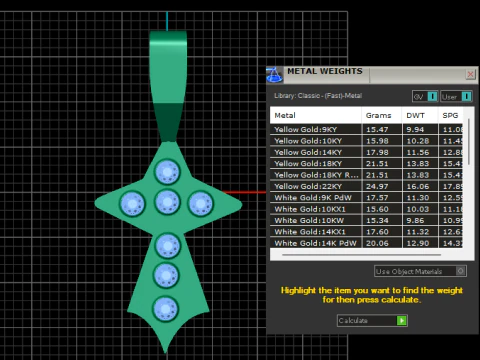
Task: Select the Yellow Gold:18KY R... row
Action: point(367,175)
